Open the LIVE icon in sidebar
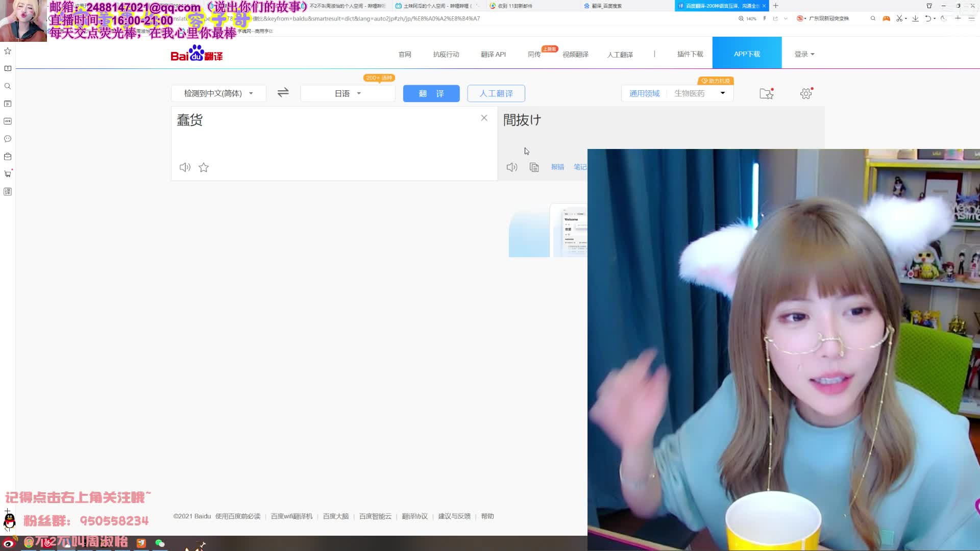This screenshot has width=980, height=551. tap(8, 121)
